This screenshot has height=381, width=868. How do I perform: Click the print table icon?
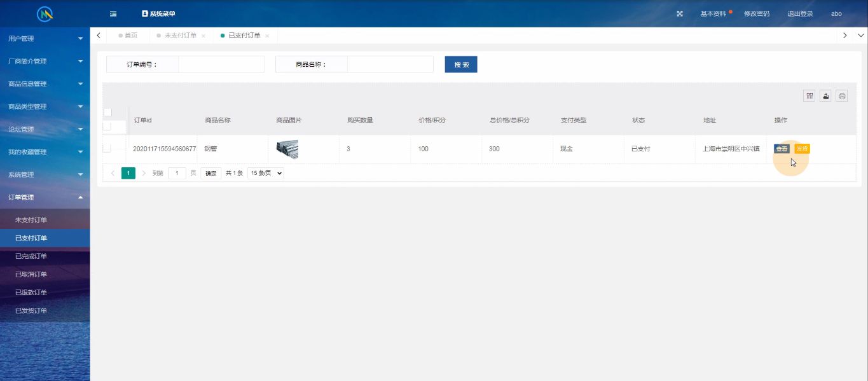[842, 96]
